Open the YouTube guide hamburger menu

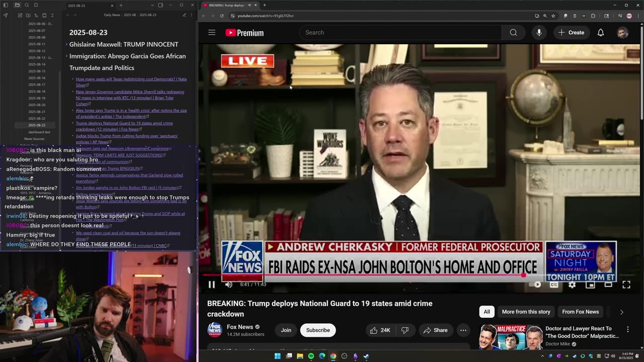click(x=212, y=33)
